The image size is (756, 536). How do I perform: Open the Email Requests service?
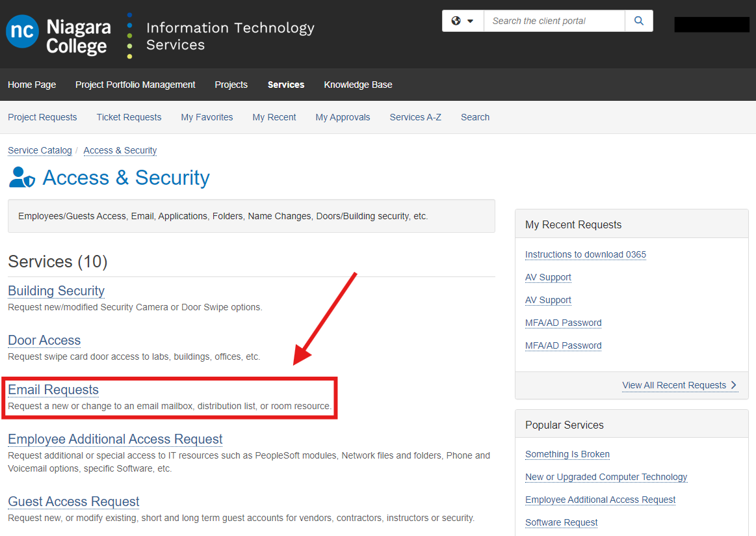53,389
